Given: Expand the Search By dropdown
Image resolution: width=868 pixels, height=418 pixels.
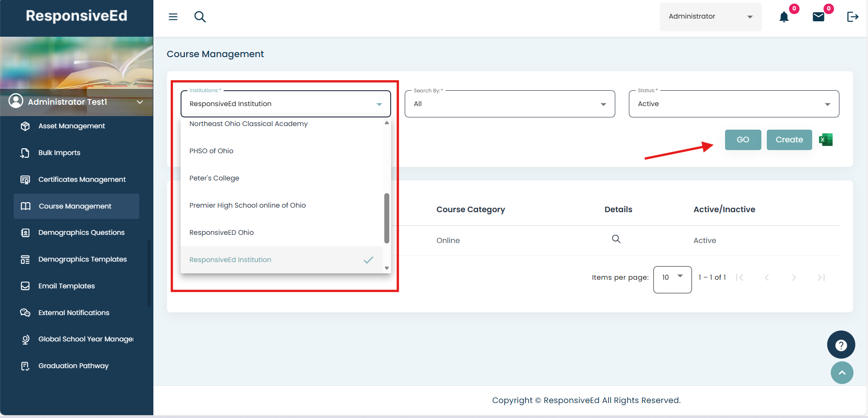Looking at the screenshot, I should pos(510,104).
